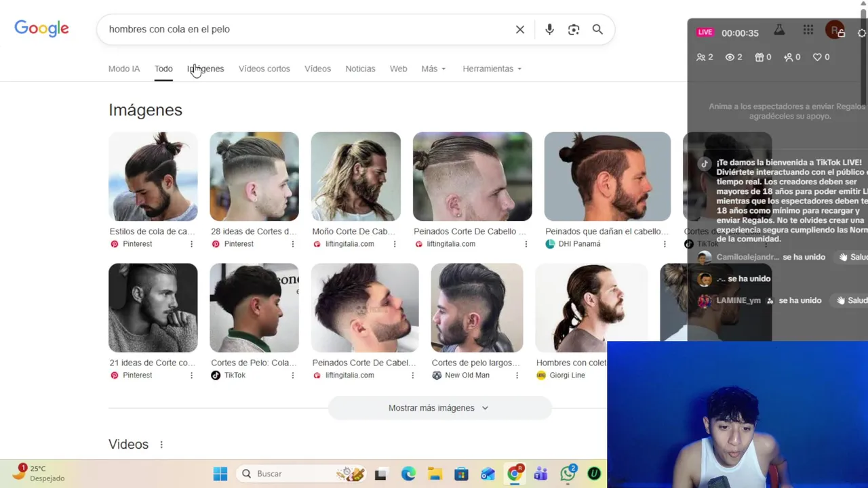The image size is (868, 488).
Task: Start voice search with the microphone icon
Action: tap(549, 29)
